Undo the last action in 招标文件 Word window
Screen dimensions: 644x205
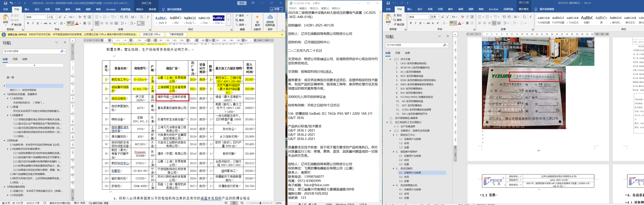[11, 3]
